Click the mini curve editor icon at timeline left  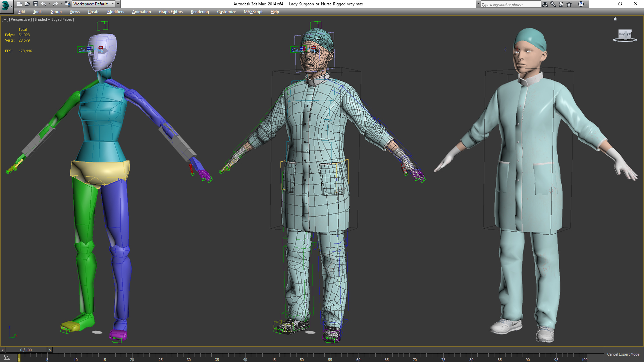(x=7, y=358)
